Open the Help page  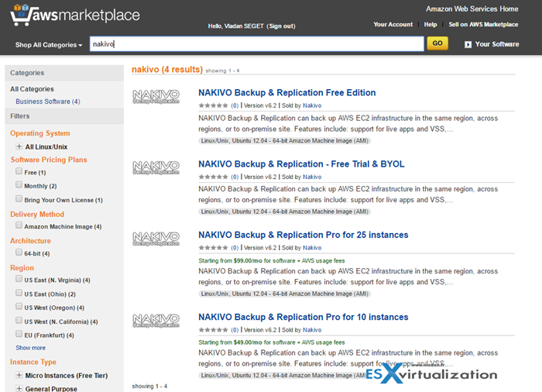(x=431, y=25)
